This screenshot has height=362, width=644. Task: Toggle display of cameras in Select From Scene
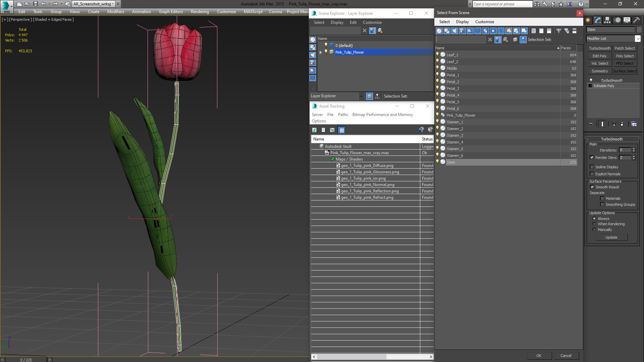(462, 31)
